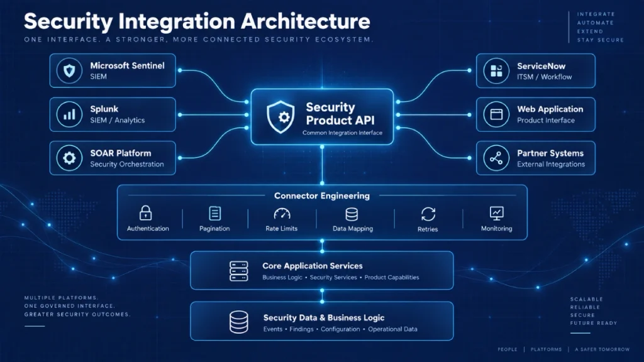The width and height of the screenshot is (644, 362).
Task: Click the Security Services text
Action: point(333,277)
